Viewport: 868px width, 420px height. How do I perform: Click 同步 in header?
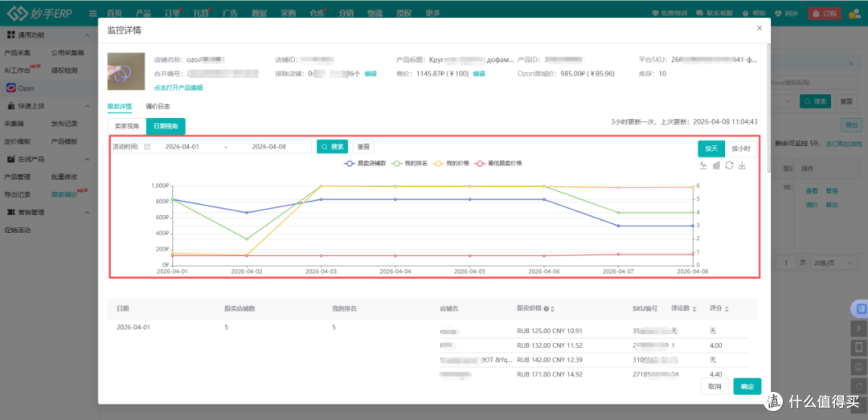(786, 14)
